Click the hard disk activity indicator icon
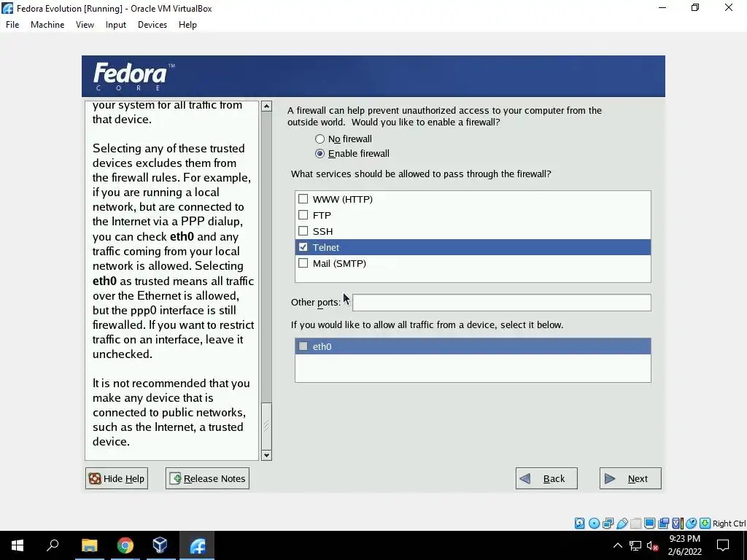 pos(579,524)
